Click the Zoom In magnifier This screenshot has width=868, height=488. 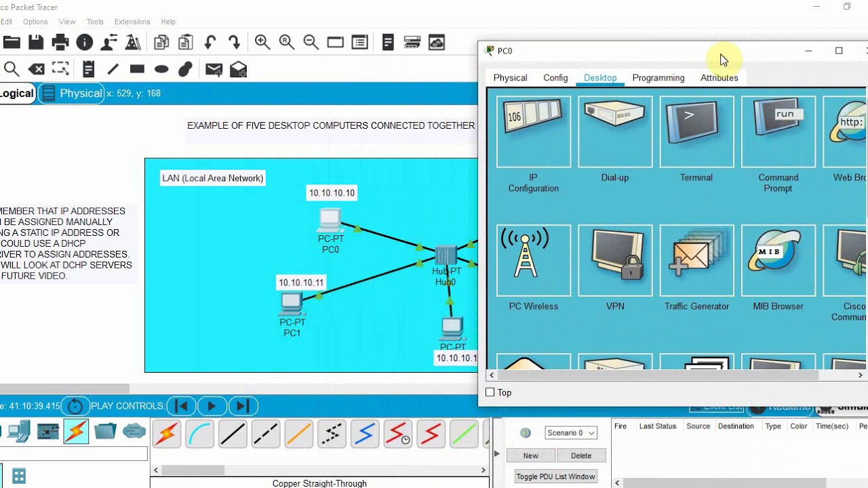(x=262, y=43)
